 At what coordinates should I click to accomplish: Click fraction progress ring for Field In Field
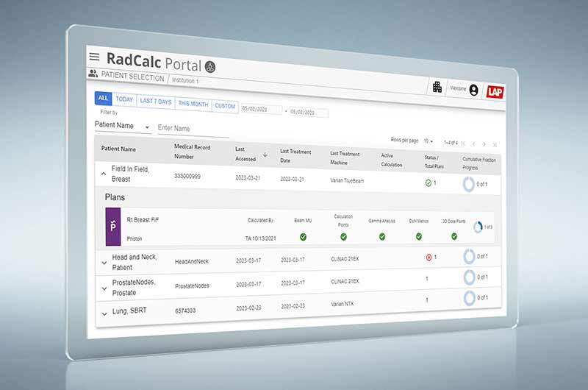point(469,184)
